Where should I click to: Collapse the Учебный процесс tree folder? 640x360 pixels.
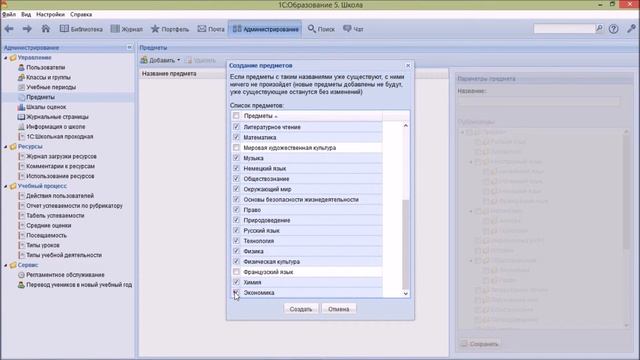click(x=6, y=186)
